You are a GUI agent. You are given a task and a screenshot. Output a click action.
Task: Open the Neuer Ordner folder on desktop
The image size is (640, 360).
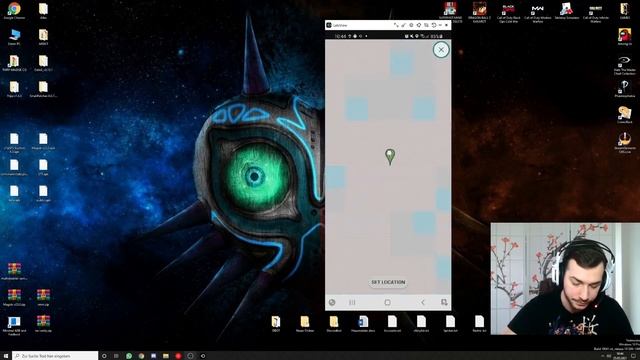coord(305,323)
